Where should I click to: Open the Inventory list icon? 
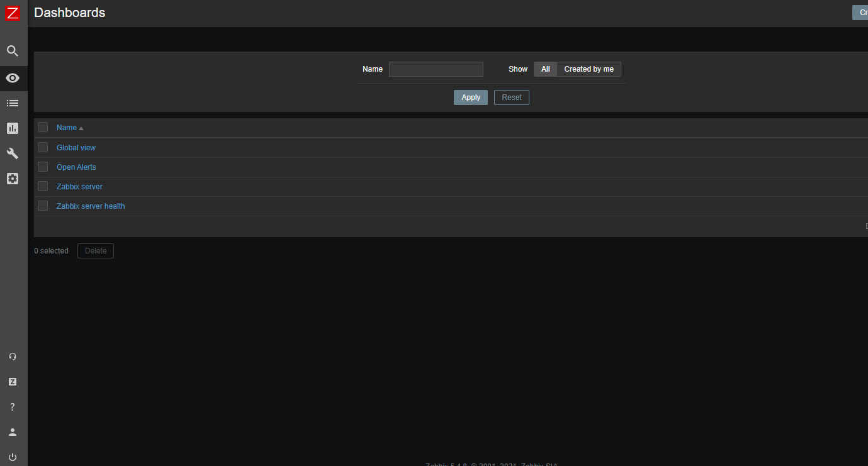13,103
